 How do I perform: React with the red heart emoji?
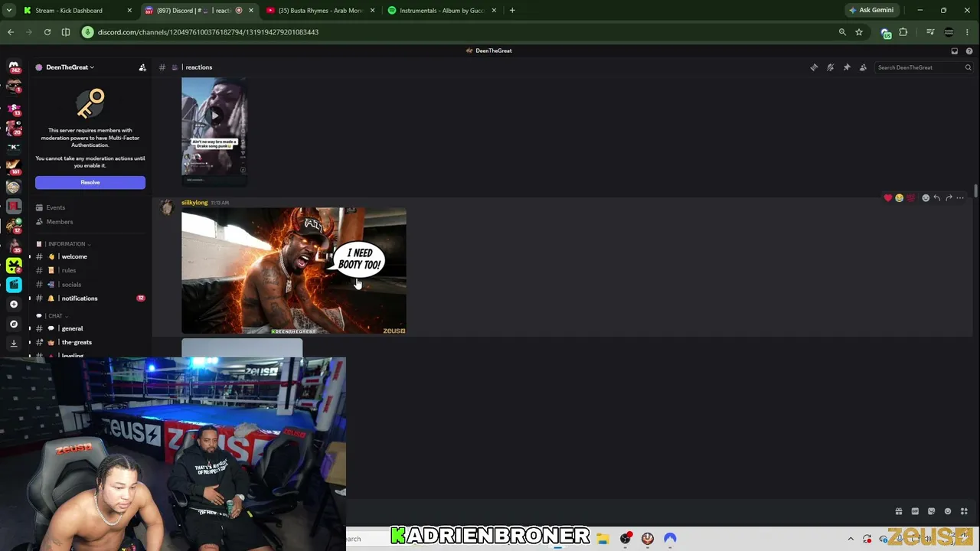[x=888, y=198]
